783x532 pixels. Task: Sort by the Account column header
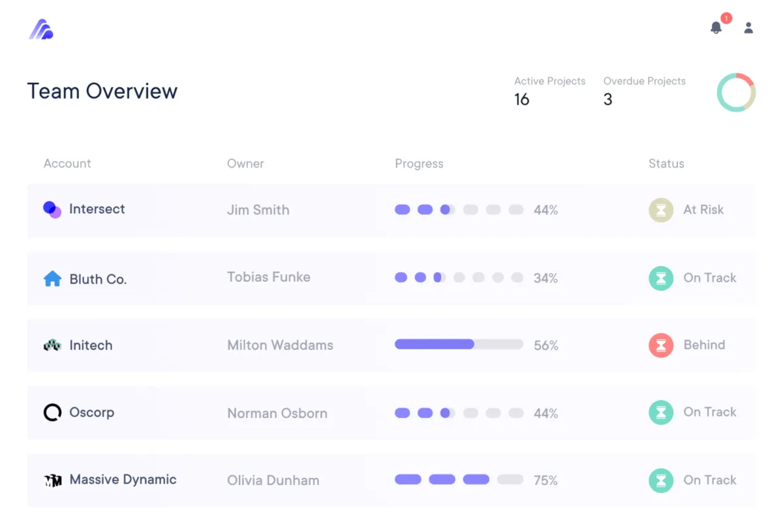[67, 164]
